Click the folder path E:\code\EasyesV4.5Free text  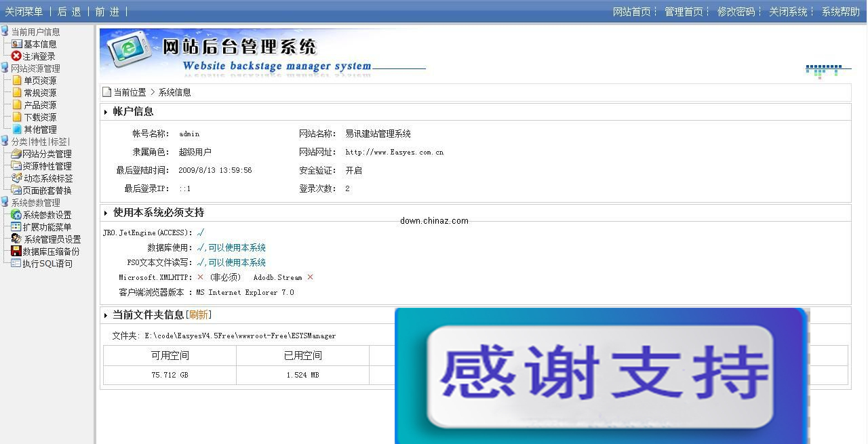pyautogui.click(x=240, y=336)
